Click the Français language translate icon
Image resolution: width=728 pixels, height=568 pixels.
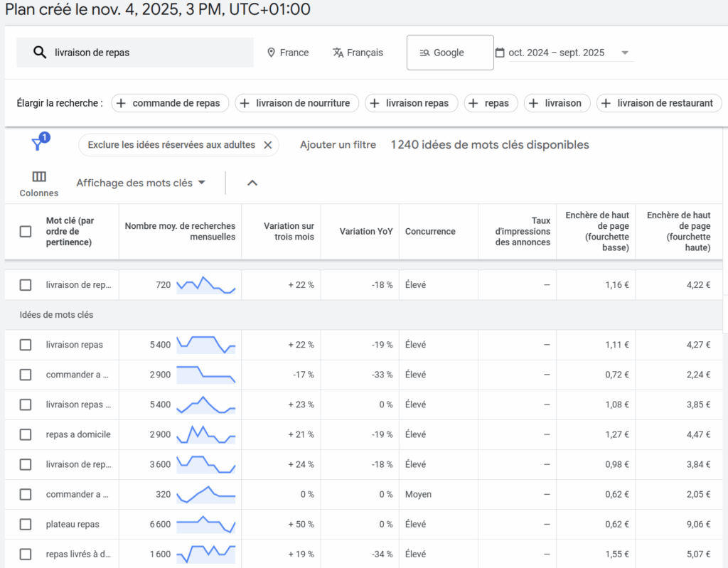coord(338,53)
